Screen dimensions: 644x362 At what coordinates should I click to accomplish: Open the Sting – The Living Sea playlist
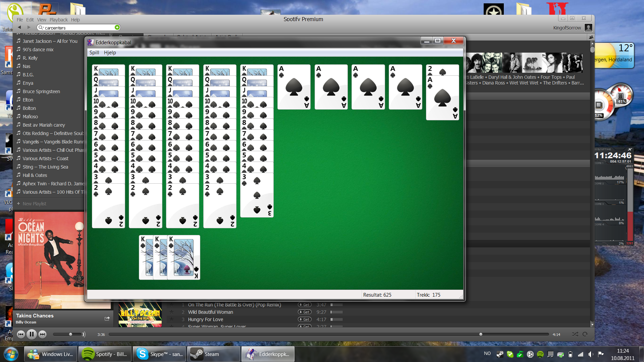pyautogui.click(x=45, y=167)
